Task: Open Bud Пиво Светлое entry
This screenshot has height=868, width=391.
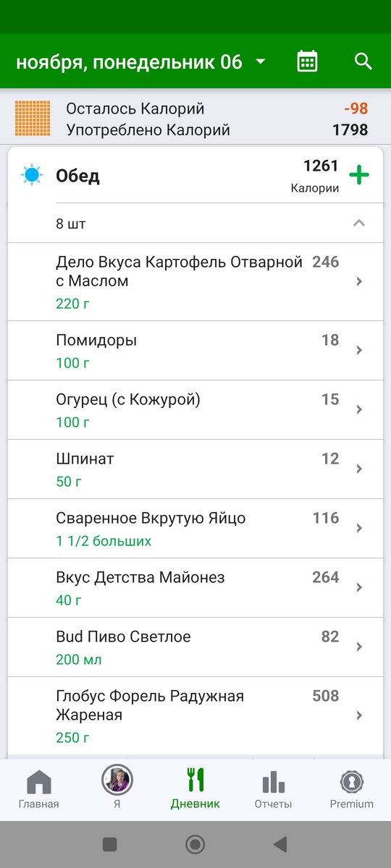Action: click(x=195, y=647)
